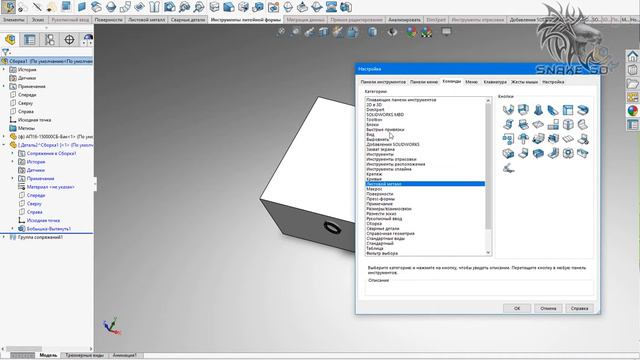Switch to Клавиатура tab in dialog
This screenshot has height=360, width=640.
(495, 82)
